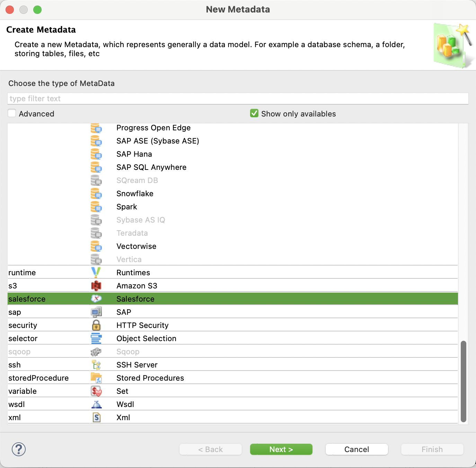Screen dimensions: 476x468
Task: Click the Stored Procedures folder icon
Action: pyautogui.click(x=96, y=378)
